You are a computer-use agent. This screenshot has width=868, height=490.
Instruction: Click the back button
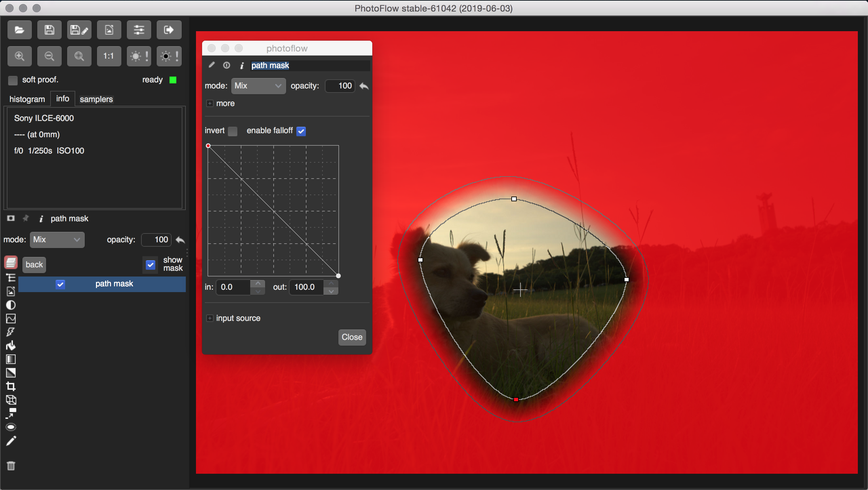(34, 265)
